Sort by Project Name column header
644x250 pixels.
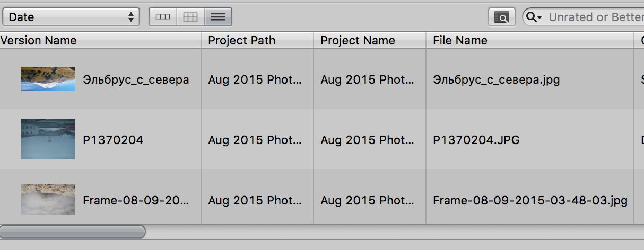(x=358, y=40)
